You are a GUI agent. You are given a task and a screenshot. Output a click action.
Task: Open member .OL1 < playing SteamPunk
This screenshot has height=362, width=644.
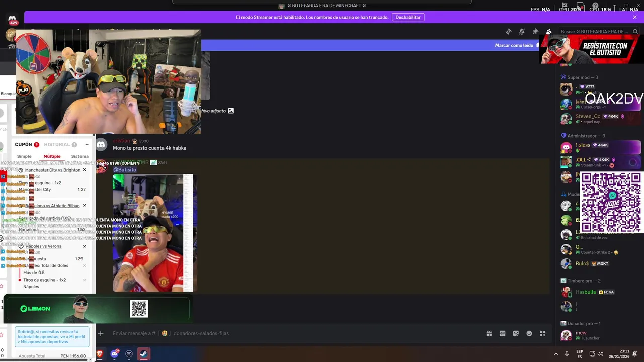point(600,162)
